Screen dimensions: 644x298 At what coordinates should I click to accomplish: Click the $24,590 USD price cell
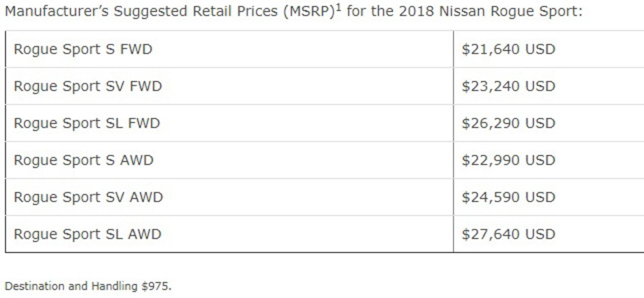549,197
